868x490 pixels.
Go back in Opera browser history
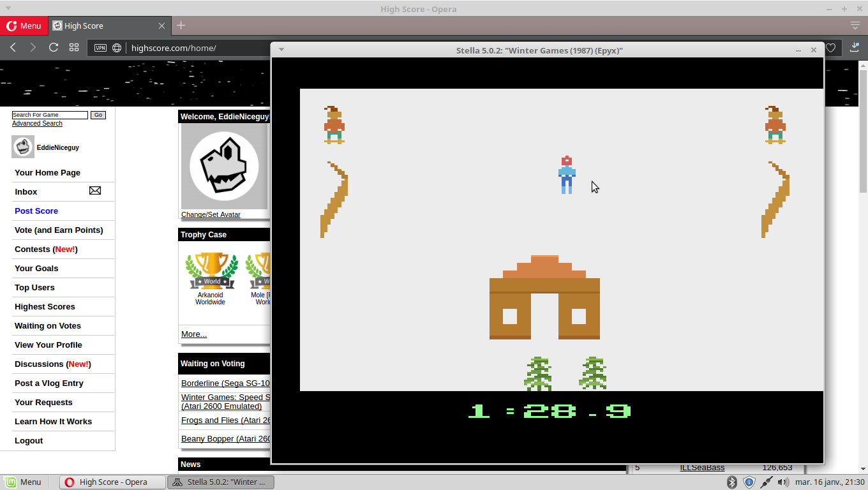point(13,47)
